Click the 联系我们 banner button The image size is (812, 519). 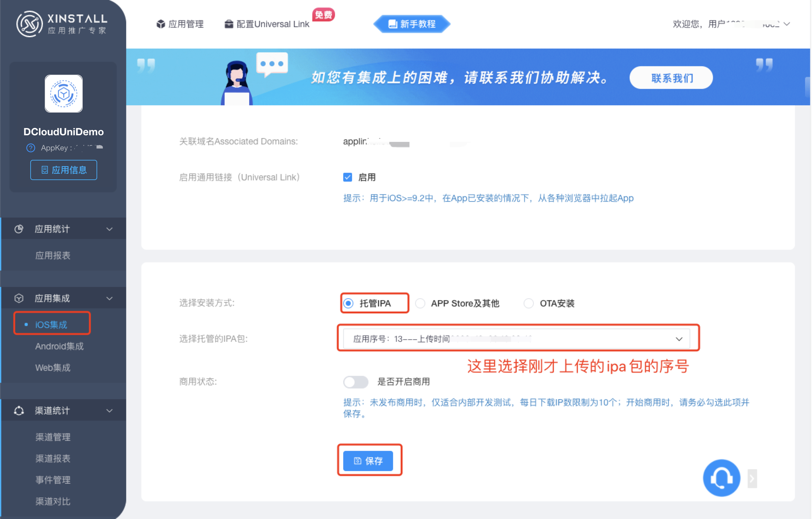[671, 78]
